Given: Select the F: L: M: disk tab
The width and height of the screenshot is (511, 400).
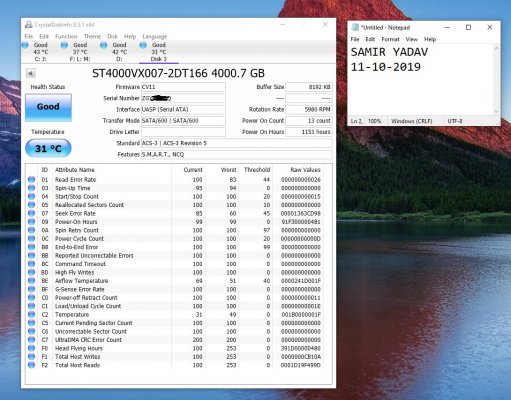Looking at the screenshot, I should (x=80, y=52).
